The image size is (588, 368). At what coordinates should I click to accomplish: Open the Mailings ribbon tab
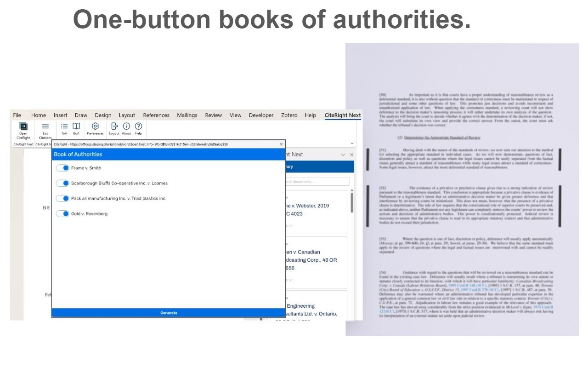click(x=187, y=115)
